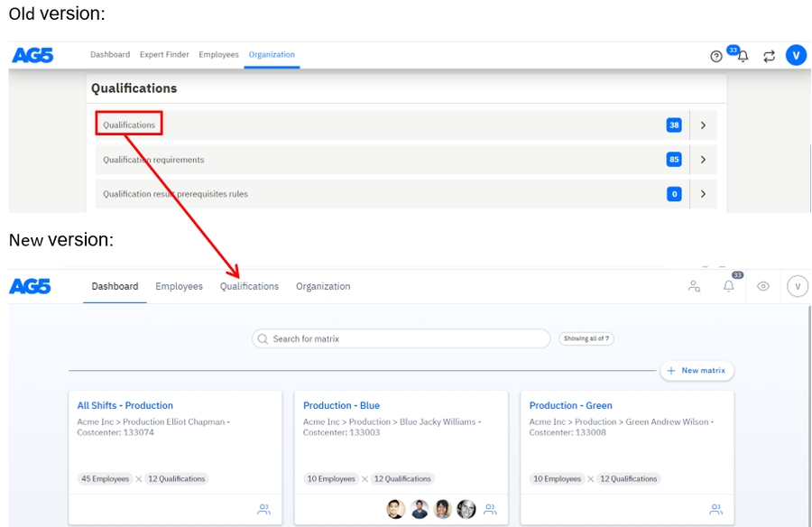Open the Production - Blue matrix link
This screenshot has width=812, height=527.
coord(341,406)
